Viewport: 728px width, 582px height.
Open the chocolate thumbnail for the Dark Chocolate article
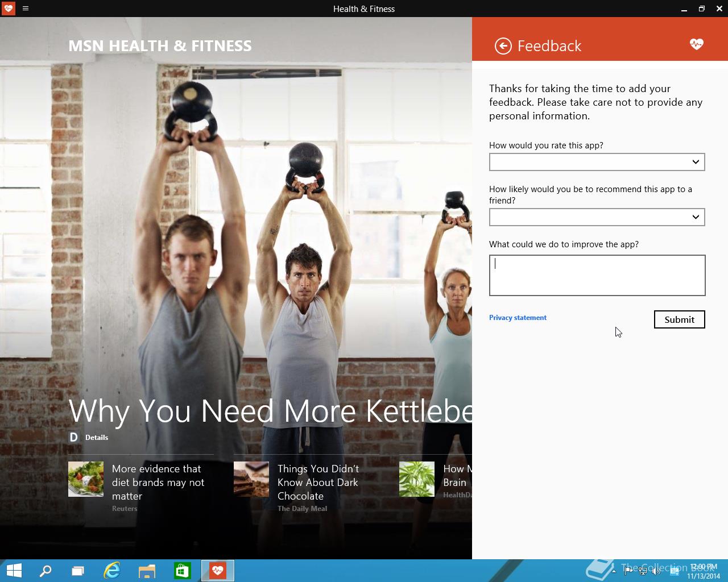pyautogui.click(x=251, y=479)
